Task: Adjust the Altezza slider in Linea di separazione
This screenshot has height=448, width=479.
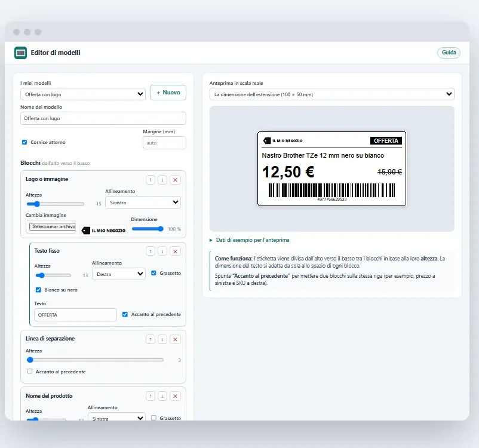Action: point(96,360)
